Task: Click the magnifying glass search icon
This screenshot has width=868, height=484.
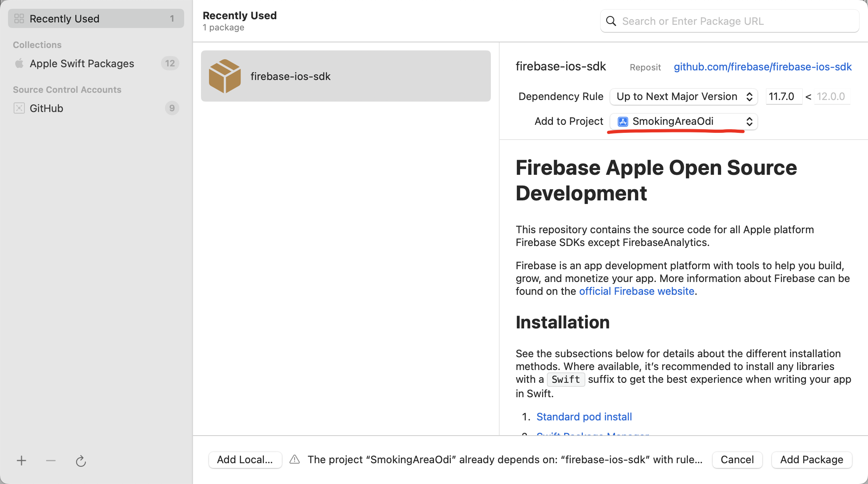Action: (611, 21)
